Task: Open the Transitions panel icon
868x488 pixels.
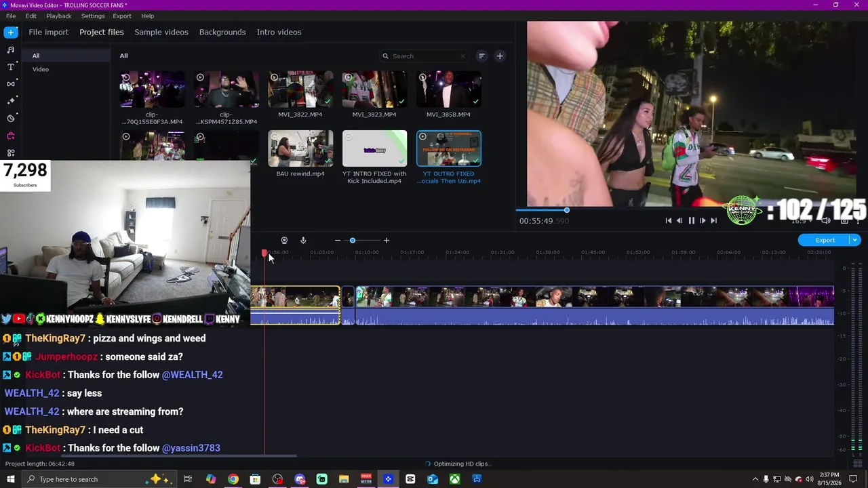Action: pyautogui.click(x=11, y=83)
